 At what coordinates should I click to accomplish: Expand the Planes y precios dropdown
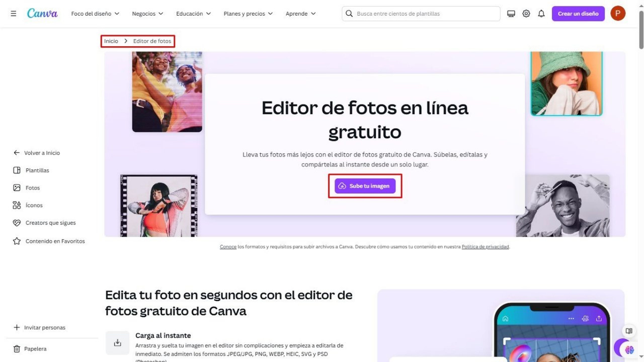click(x=248, y=13)
